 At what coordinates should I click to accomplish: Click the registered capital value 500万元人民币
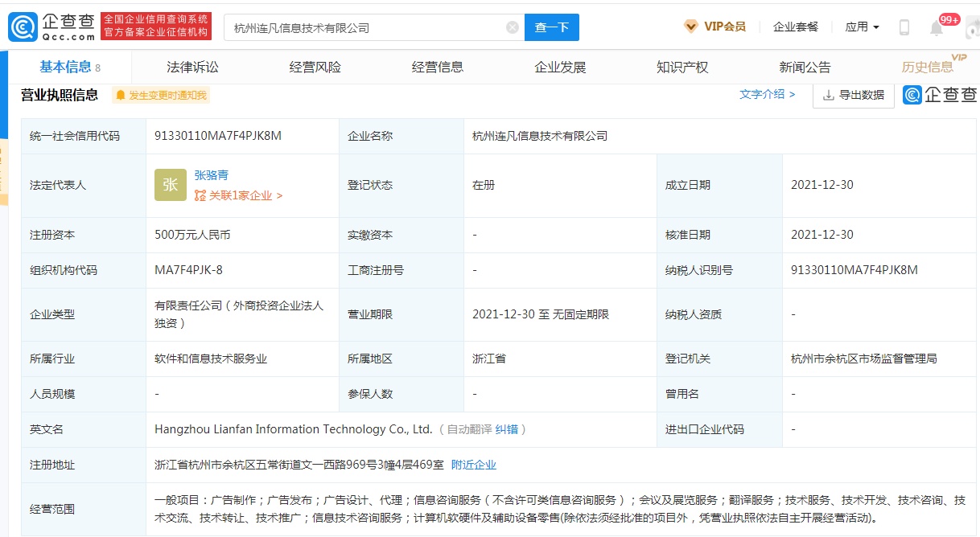[192, 235]
